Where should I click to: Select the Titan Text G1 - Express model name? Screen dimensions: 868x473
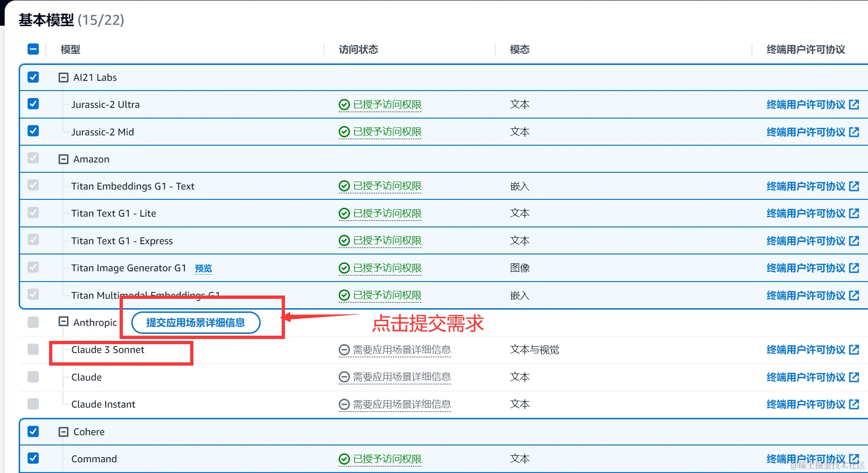(x=122, y=241)
